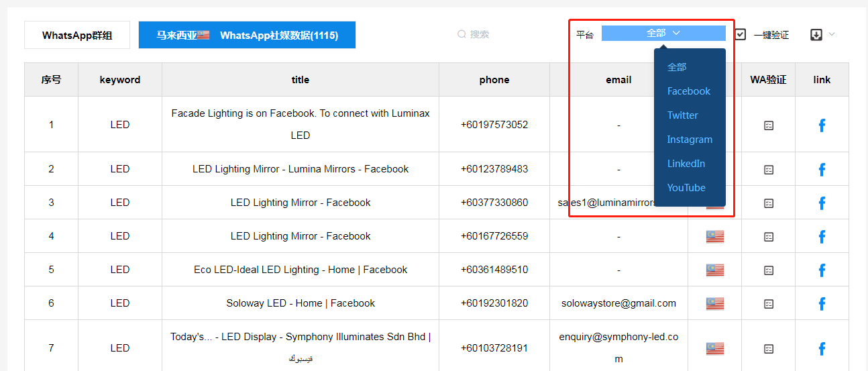
Task: Pick YouTube from platform dropdown
Action: (x=686, y=188)
